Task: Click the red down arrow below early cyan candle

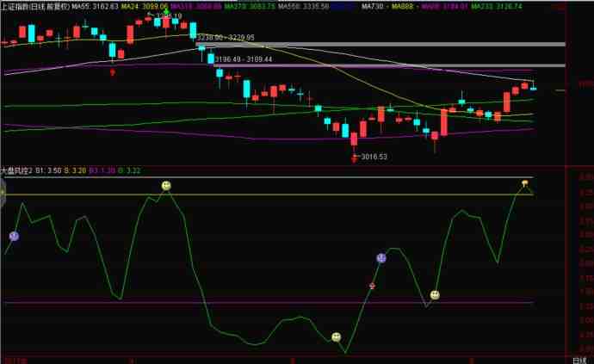Action: (113, 72)
